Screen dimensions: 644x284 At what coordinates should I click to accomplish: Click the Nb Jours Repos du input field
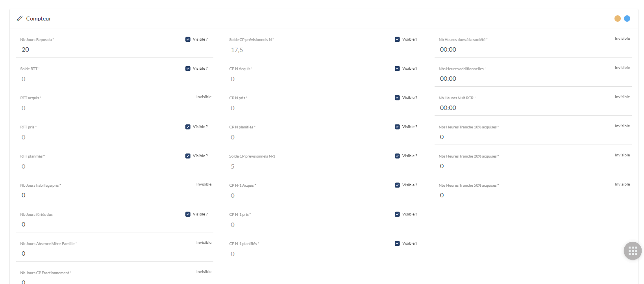(x=114, y=50)
